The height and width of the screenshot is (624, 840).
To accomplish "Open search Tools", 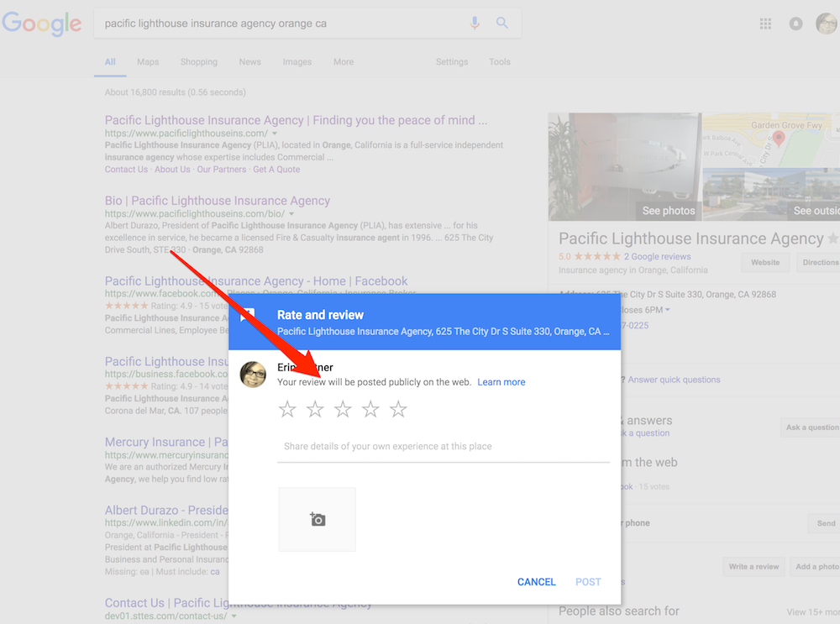I will [x=499, y=62].
